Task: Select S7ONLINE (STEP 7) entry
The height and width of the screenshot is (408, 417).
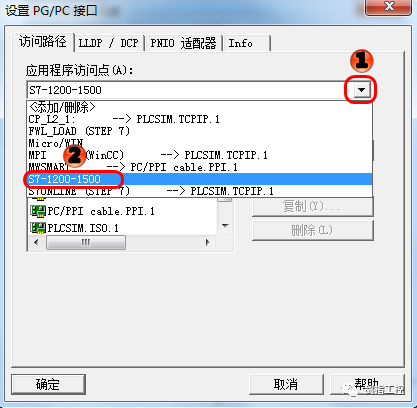Action: 199,191
